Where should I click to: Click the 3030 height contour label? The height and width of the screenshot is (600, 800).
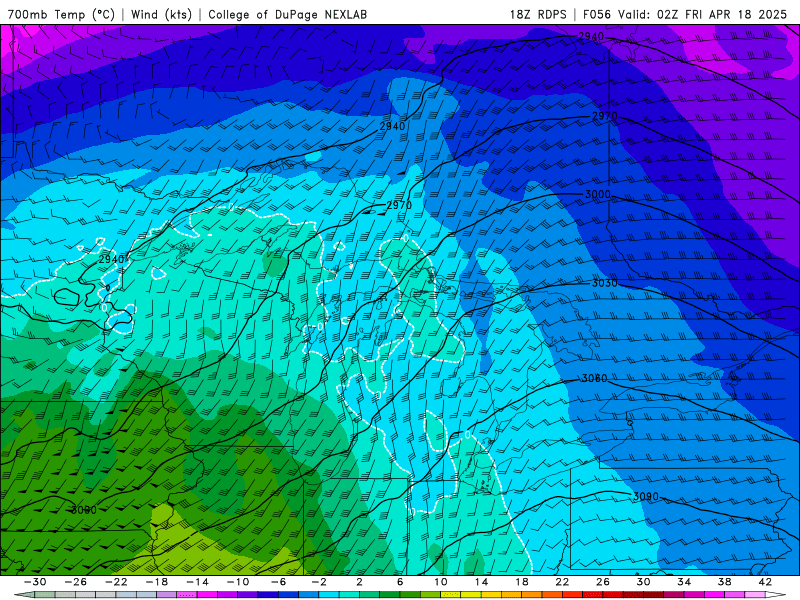(x=605, y=283)
